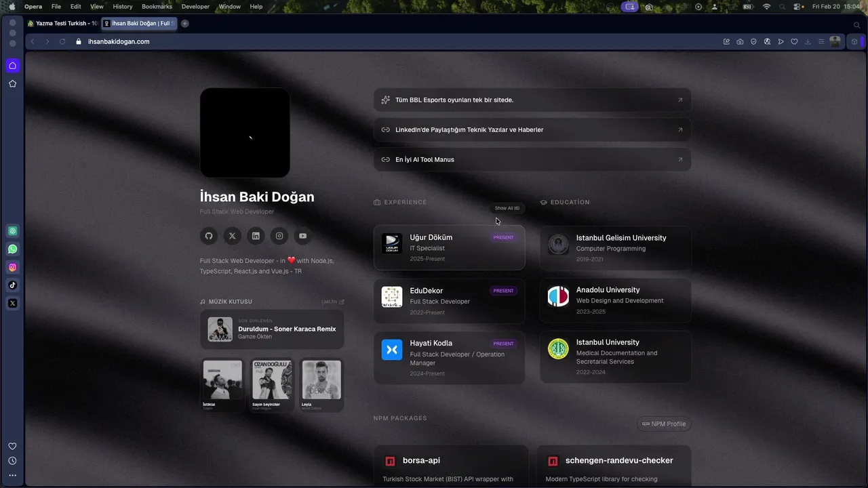Open the schengen-randevu-checker package card
The width and height of the screenshot is (868, 488).
click(614, 466)
